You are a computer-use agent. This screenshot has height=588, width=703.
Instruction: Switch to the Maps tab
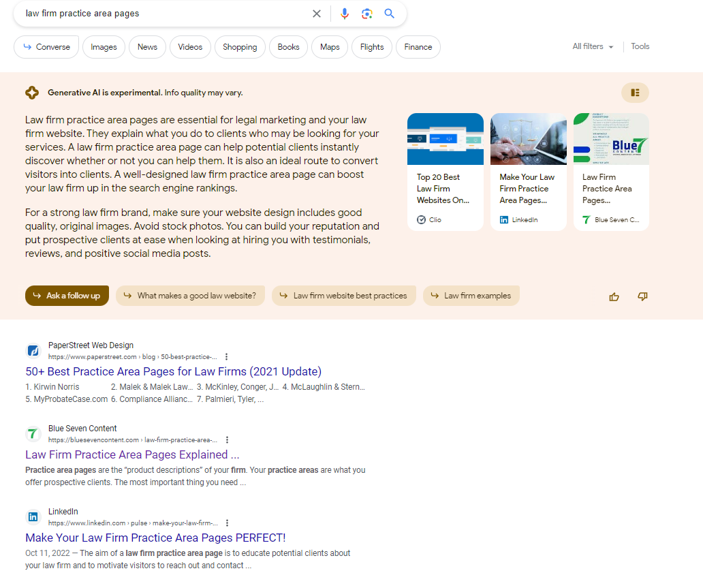click(x=330, y=46)
